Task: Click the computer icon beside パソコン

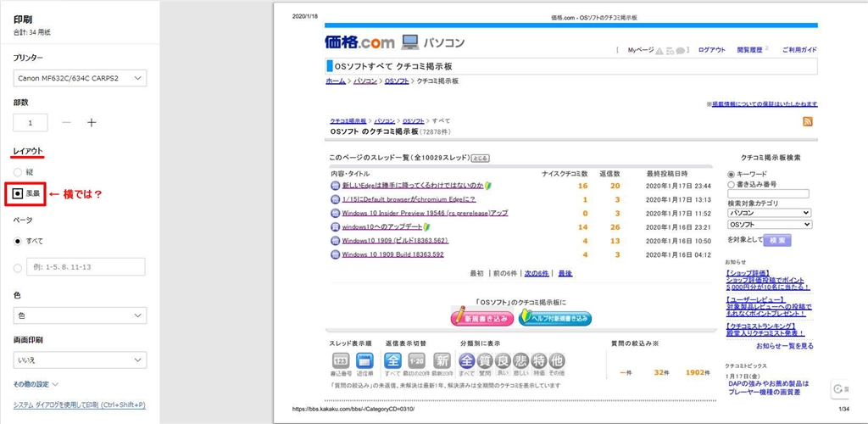Action: tap(409, 42)
